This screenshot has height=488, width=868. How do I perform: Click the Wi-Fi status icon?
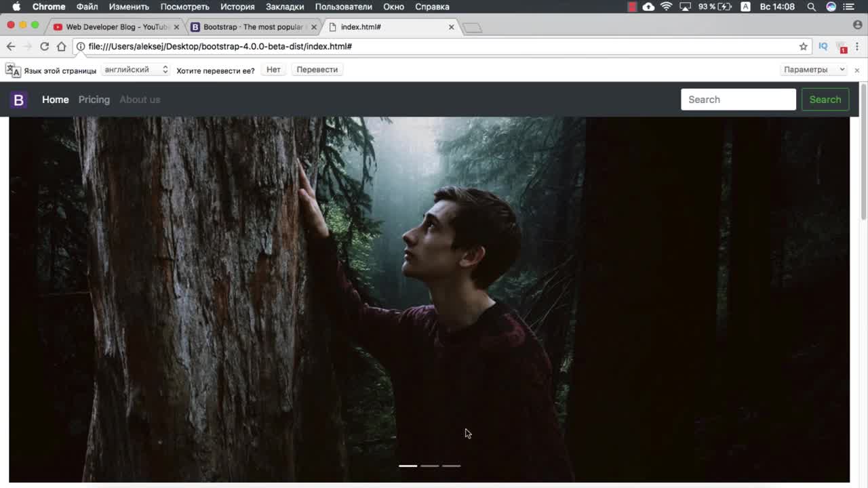(x=666, y=7)
